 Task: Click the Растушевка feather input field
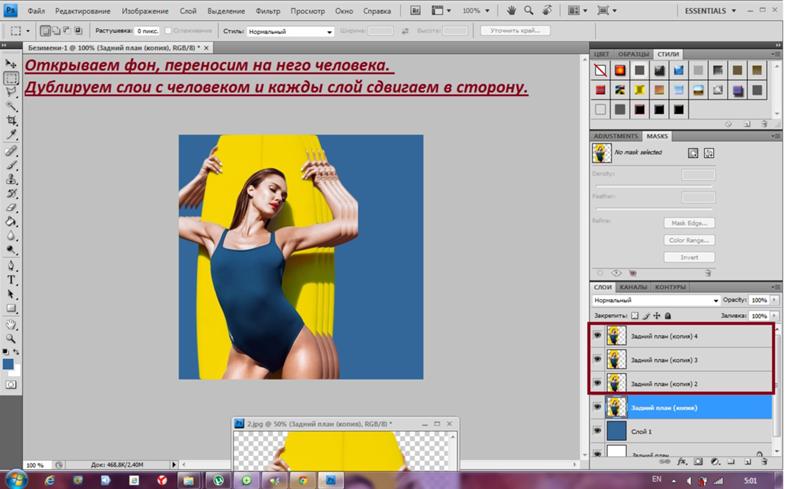[147, 31]
